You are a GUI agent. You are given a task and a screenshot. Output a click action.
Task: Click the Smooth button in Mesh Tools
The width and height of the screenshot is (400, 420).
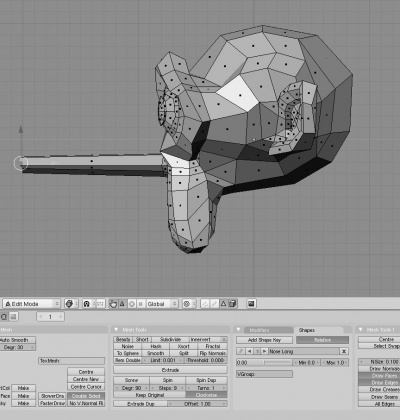[x=156, y=353]
